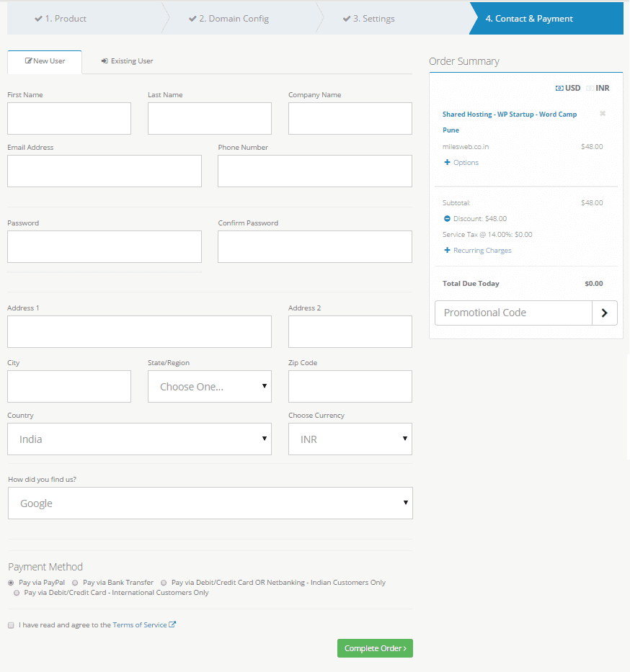
Task: Expand Recurring Charges section
Action: pyautogui.click(x=477, y=250)
